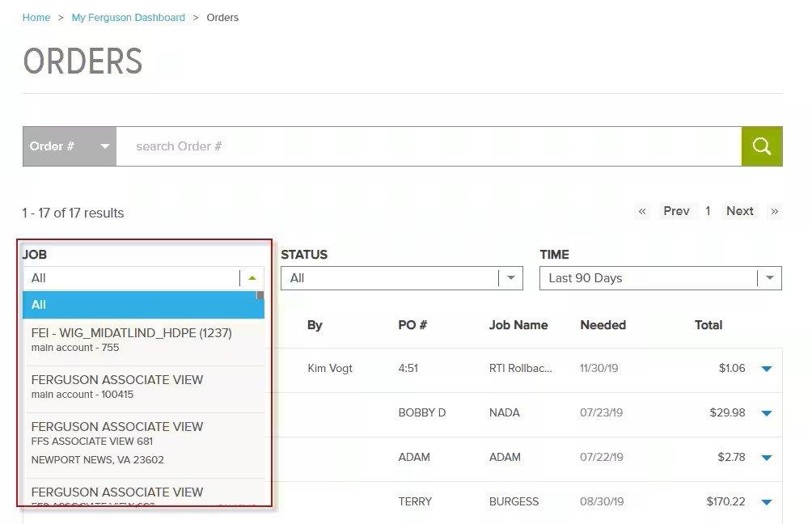Click the JOB dropdown list scrollbar
Screen dimensions: 812x524
[x=260, y=296]
